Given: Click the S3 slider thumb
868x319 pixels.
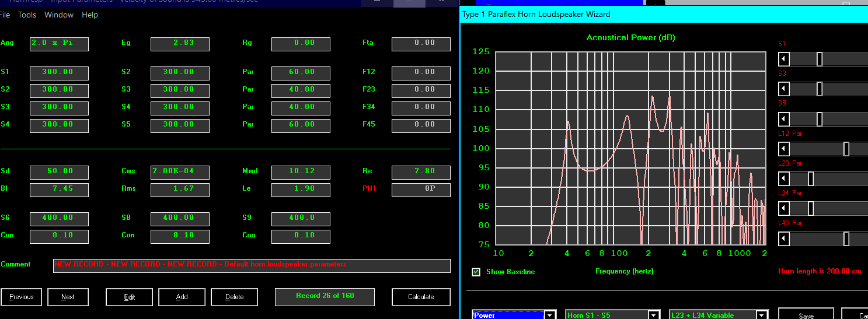Looking at the screenshot, I should [x=820, y=89].
